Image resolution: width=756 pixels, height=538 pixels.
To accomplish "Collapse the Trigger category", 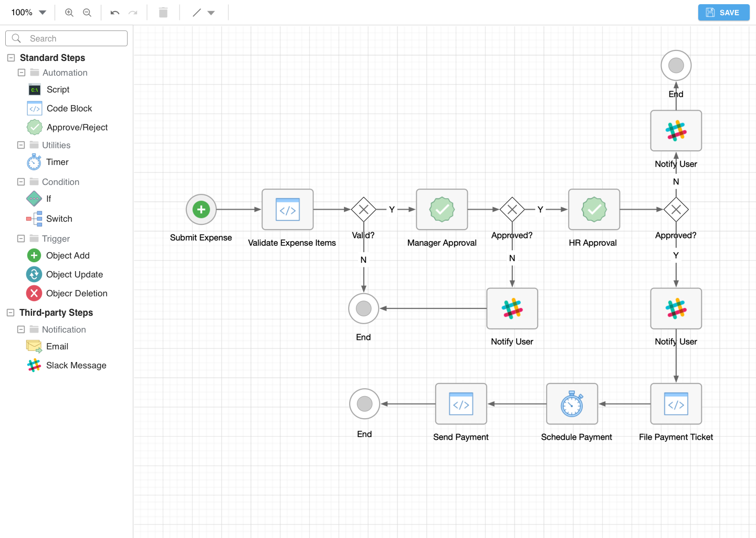I will (21, 239).
